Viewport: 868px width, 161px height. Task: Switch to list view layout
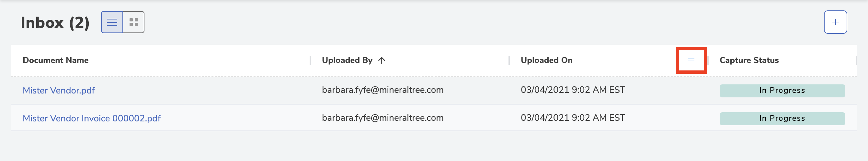pyautogui.click(x=112, y=22)
